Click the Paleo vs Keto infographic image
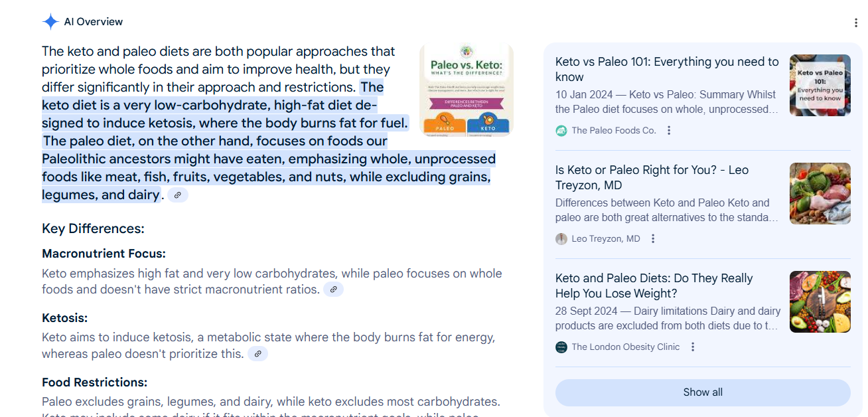This screenshot has height=417, width=868. (x=466, y=90)
